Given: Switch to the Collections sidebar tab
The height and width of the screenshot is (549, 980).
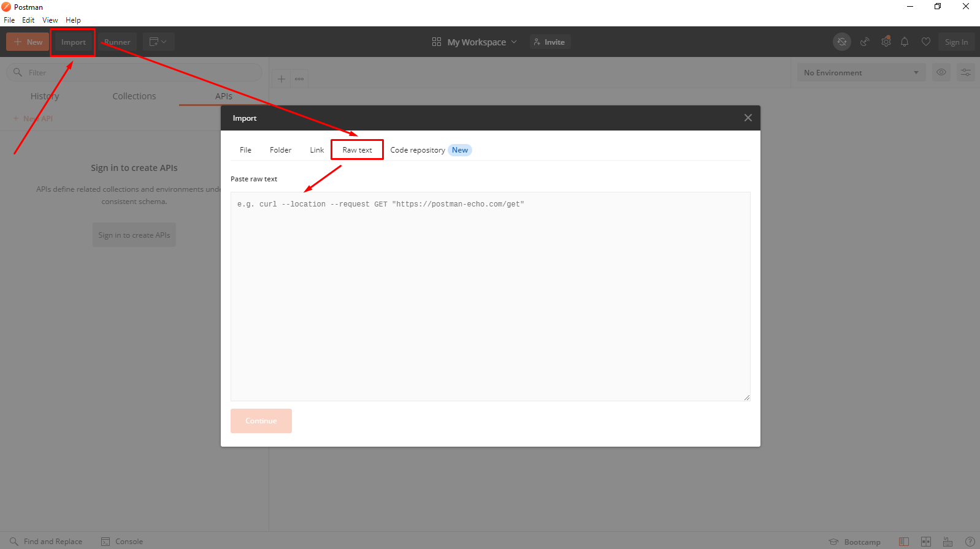Looking at the screenshot, I should (134, 96).
